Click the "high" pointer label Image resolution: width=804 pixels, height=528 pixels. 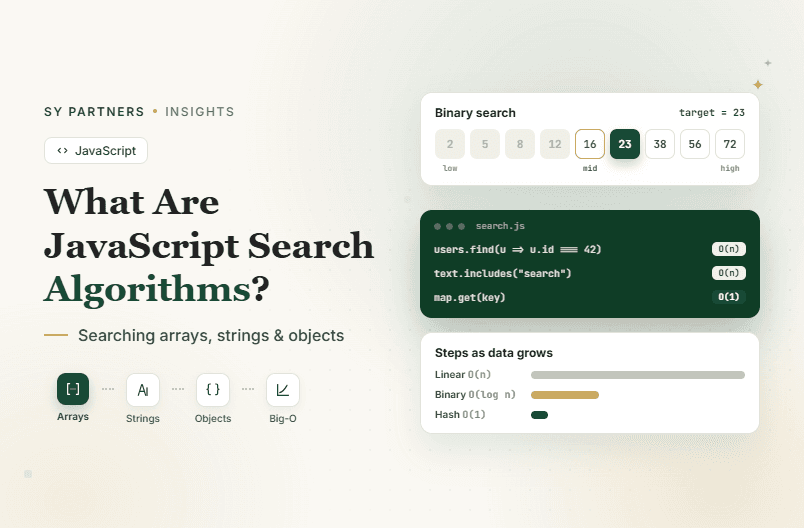point(730,168)
